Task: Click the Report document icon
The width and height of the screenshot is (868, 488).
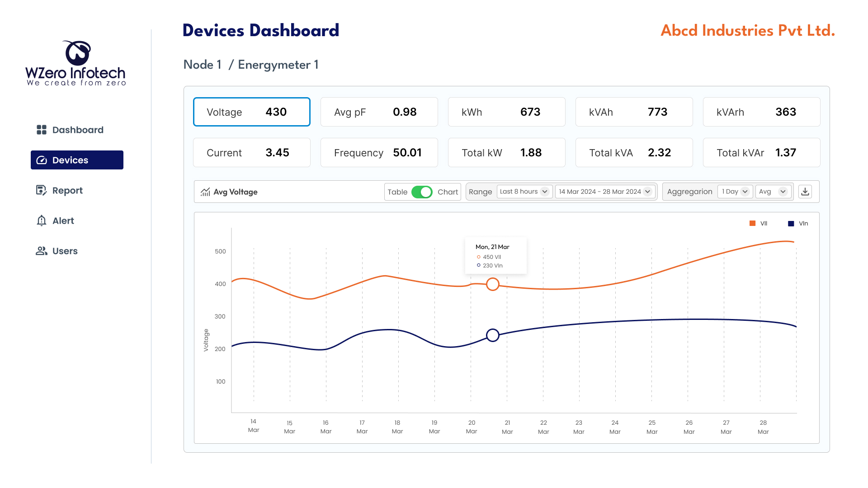Action: pos(42,190)
